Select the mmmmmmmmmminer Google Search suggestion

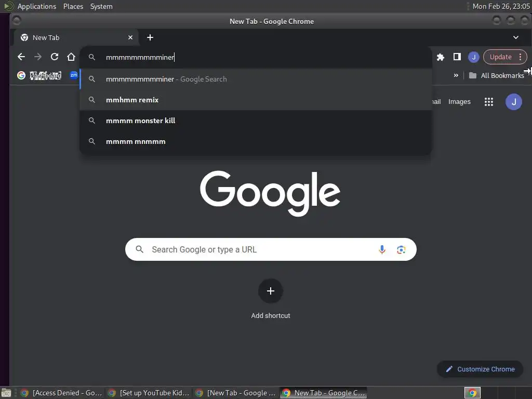[x=256, y=79]
